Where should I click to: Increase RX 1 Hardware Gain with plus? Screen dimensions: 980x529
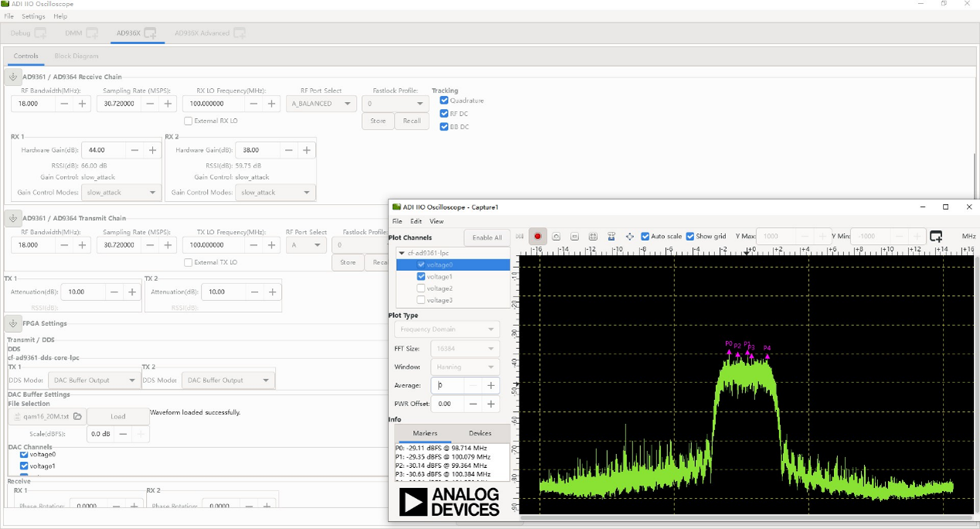153,150
